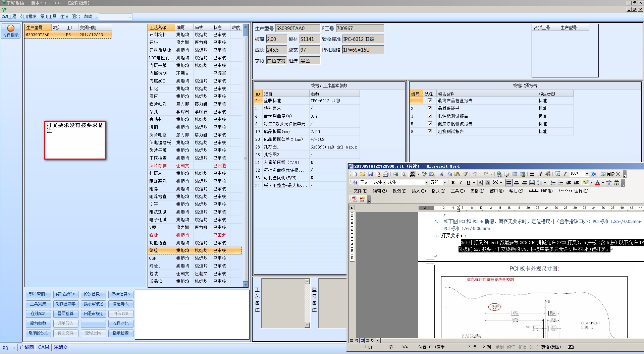Image resolution: width=644 pixels, height=354 pixels.
Task: Click the 指示检查 button
Action: (x=121, y=333)
